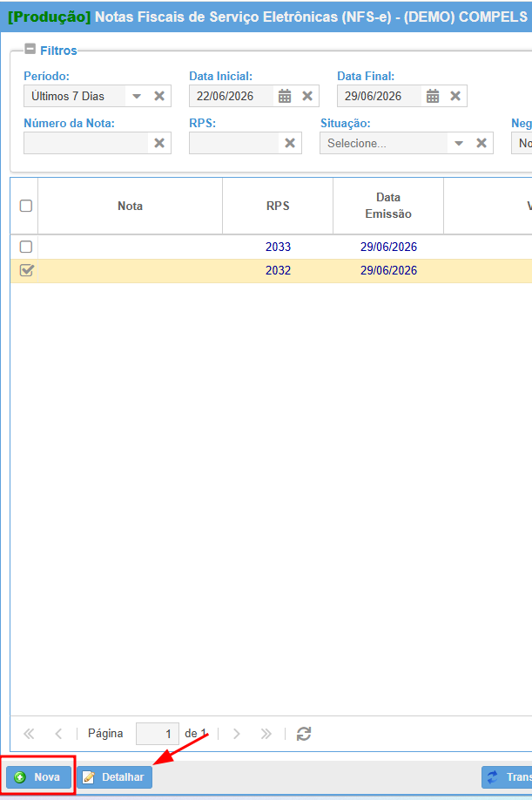Clear the Data Inicial value
This screenshot has height=800, width=532.
pyautogui.click(x=307, y=96)
